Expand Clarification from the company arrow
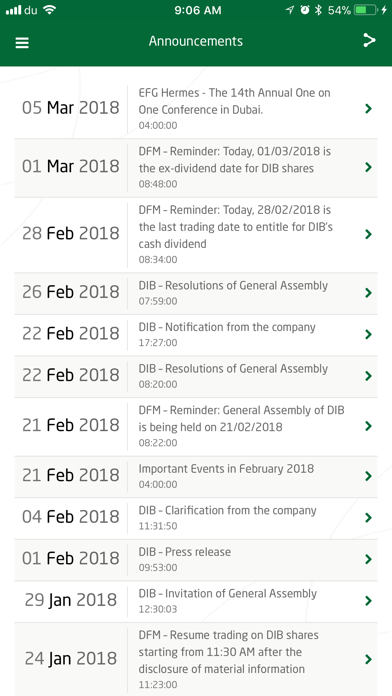 pos(368,518)
